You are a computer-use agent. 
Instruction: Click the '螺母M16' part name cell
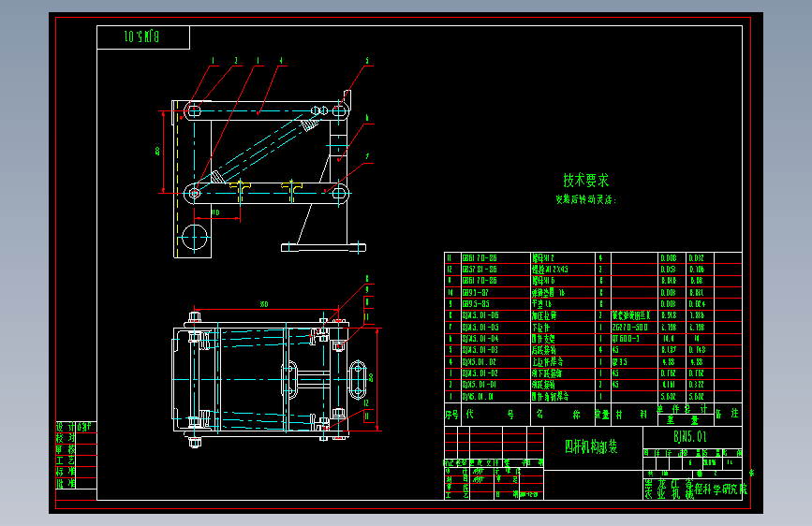point(543,281)
